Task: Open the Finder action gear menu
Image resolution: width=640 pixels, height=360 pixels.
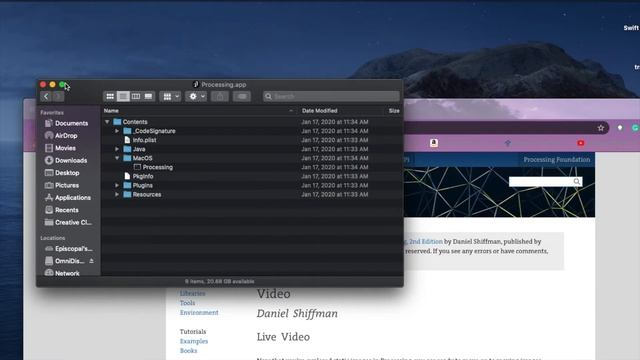Action: coord(196,96)
